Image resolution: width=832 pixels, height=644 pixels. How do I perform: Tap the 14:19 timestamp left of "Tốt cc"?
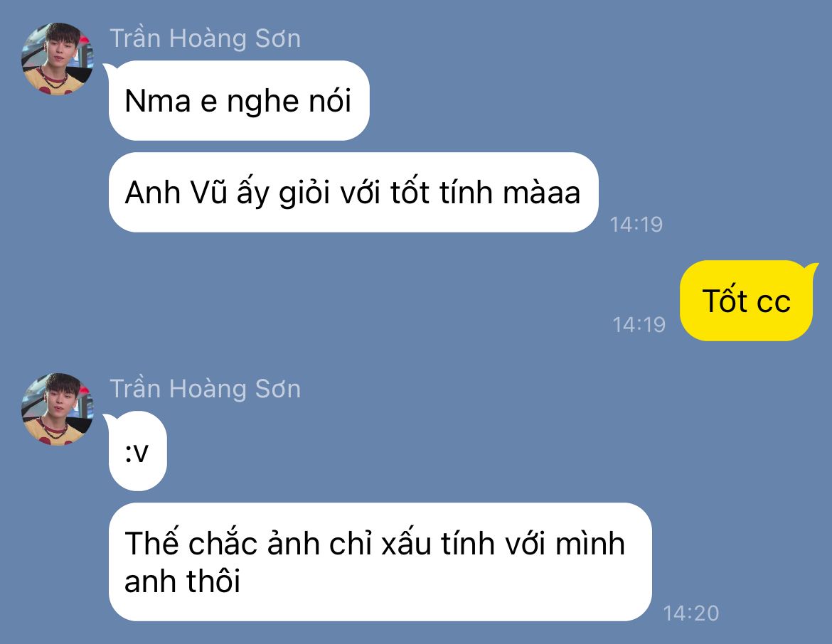tap(639, 325)
